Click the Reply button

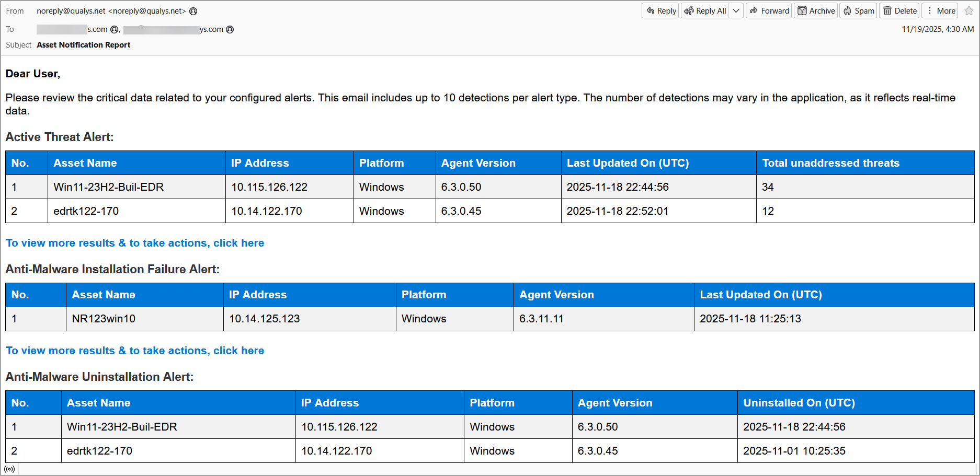pyautogui.click(x=660, y=11)
